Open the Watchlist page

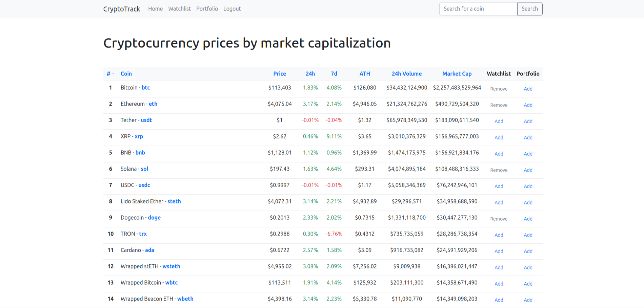pyautogui.click(x=179, y=9)
